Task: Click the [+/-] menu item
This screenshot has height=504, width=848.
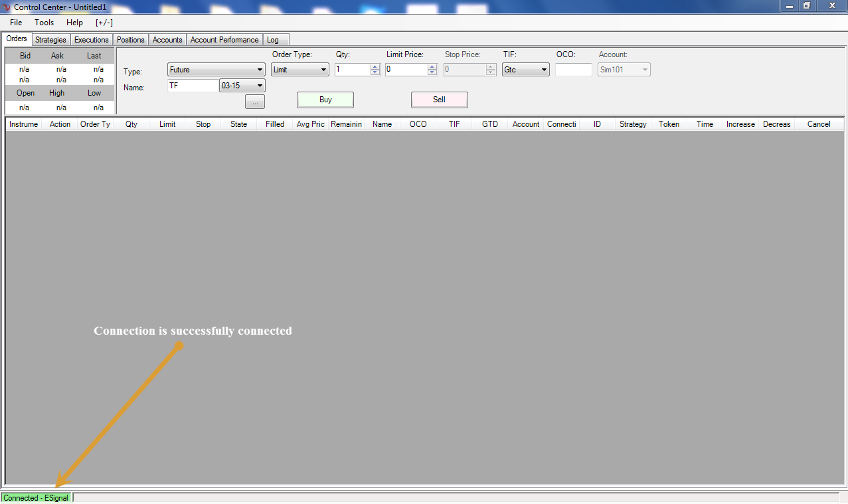Action: coord(104,23)
